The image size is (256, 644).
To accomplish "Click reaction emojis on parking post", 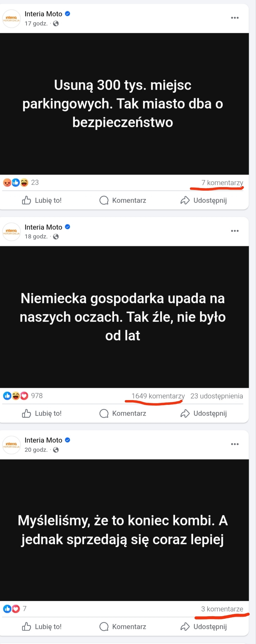I will click(15, 182).
